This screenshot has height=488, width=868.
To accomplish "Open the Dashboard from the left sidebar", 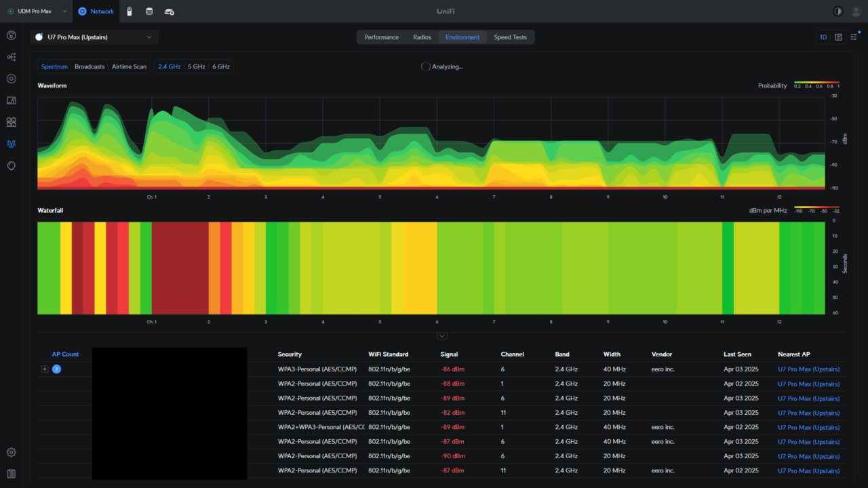I will coord(11,35).
